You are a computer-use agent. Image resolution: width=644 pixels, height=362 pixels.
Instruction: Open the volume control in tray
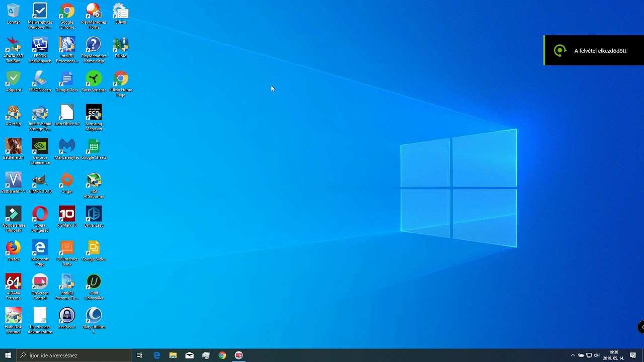(597, 355)
